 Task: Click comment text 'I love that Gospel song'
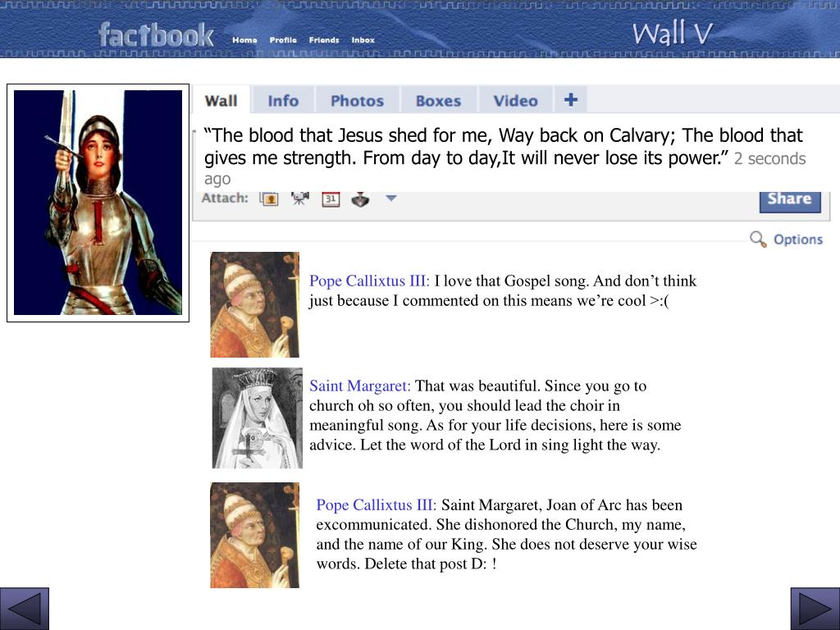511,281
